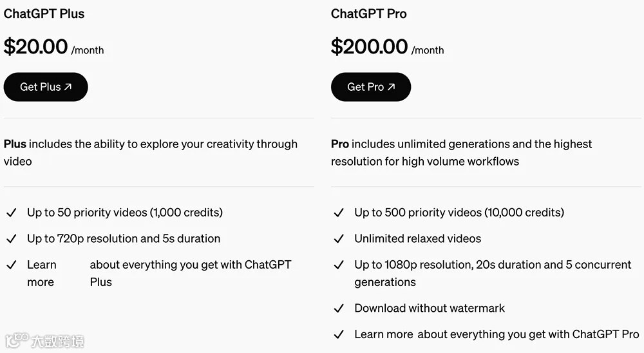Click checkmark beside 50 priority videos
This screenshot has height=353, width=644.
click(11, 213)
